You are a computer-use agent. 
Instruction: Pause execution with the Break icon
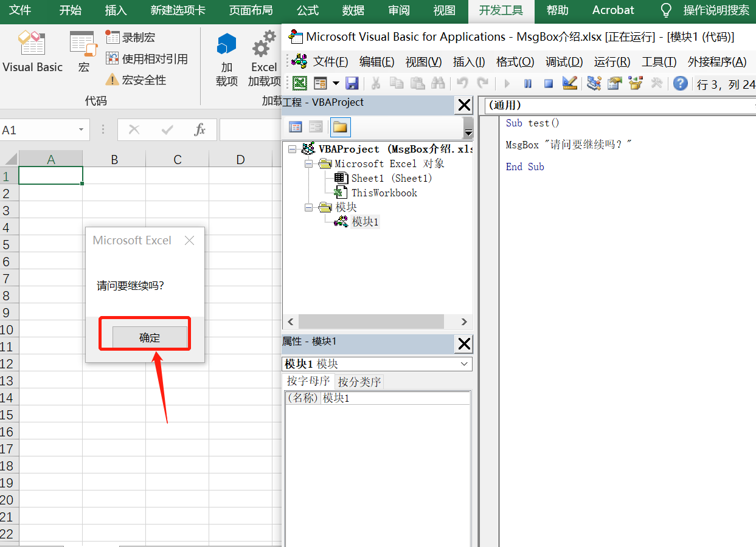(x=527, y=83)
